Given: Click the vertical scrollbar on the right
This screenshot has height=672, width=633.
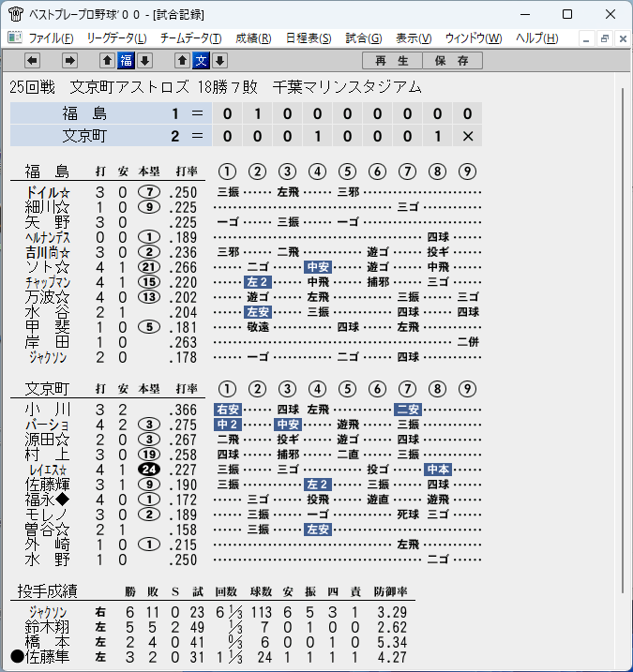Looking at the screenshot, I should 623,341.
